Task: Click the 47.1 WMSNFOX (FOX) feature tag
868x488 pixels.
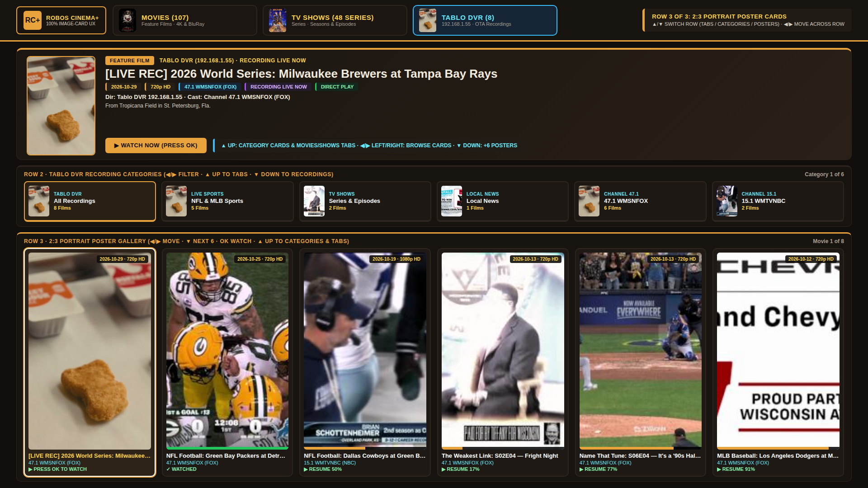Action: point(210,87)
